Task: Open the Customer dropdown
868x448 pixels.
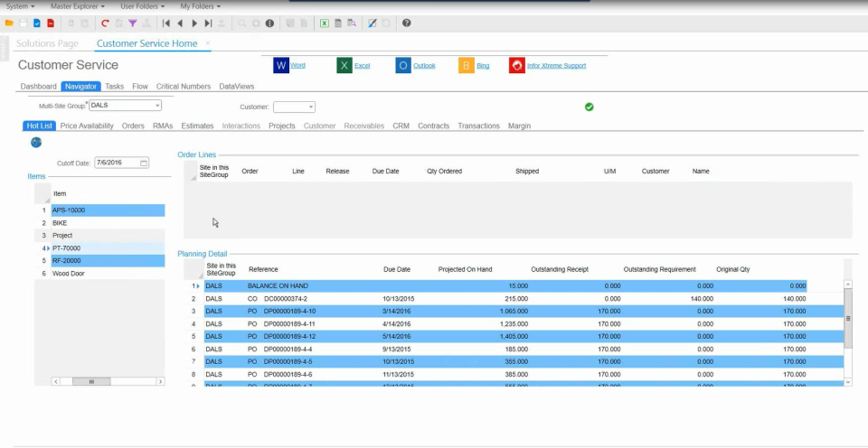Action: coord(310,107)
